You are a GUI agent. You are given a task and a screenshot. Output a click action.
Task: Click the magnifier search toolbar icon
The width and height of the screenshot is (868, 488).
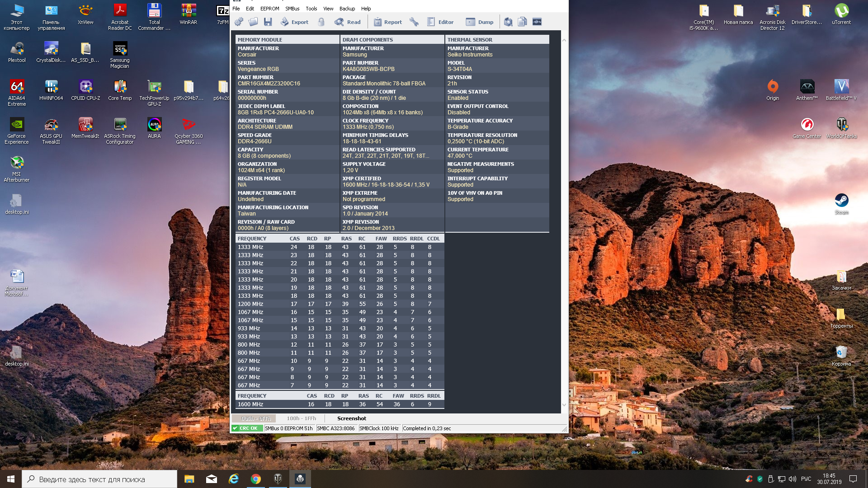point(508,22)
